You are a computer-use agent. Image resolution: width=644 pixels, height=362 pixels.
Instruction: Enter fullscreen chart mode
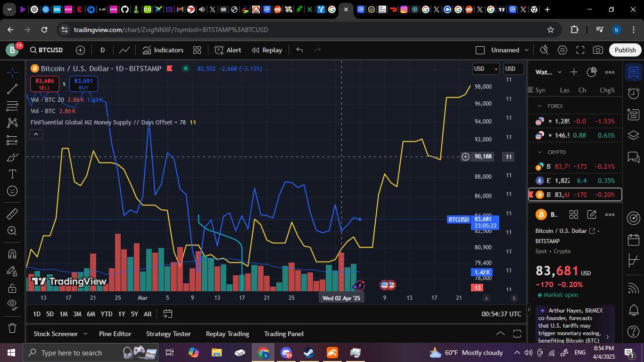580,50
